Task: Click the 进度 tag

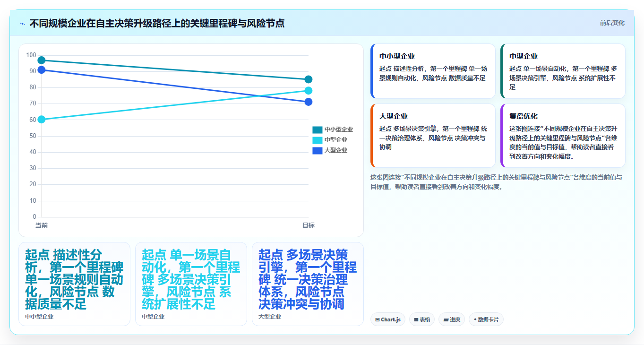Action: 452,319
